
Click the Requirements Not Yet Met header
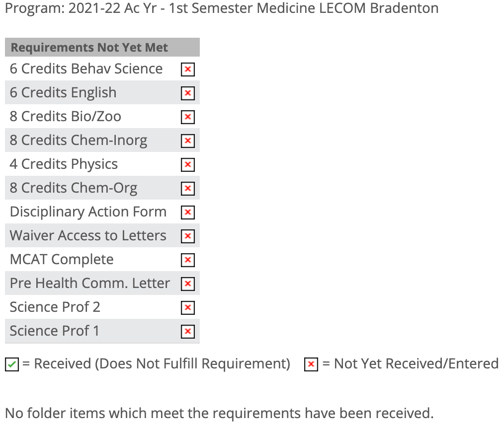pos(89,48)
